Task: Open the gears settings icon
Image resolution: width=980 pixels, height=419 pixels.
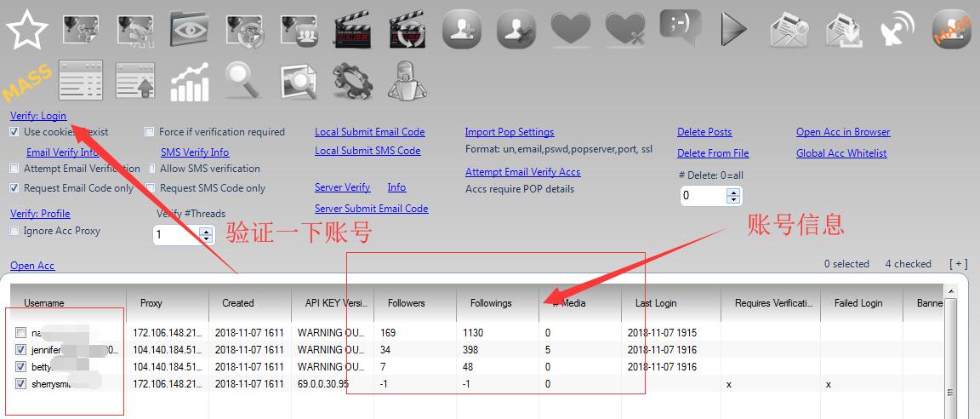Action: pyautogui.click(x=353, y=82)
